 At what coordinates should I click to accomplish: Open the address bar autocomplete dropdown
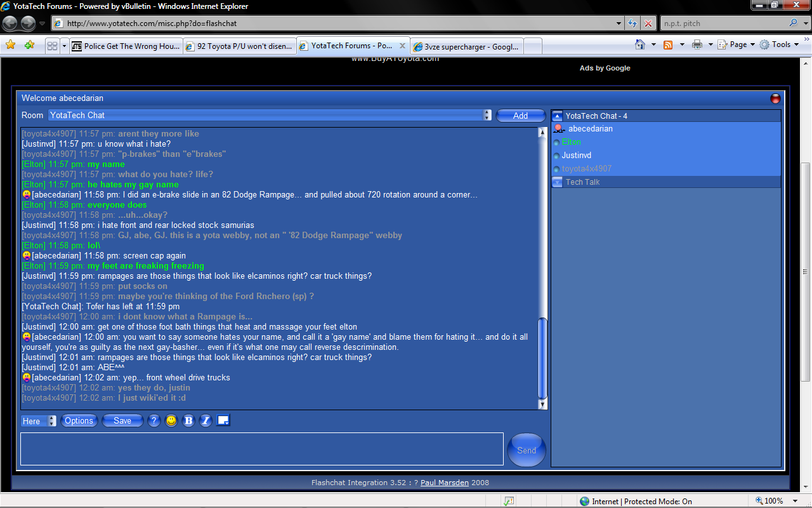pyautogui.click(x=619, y=23)
